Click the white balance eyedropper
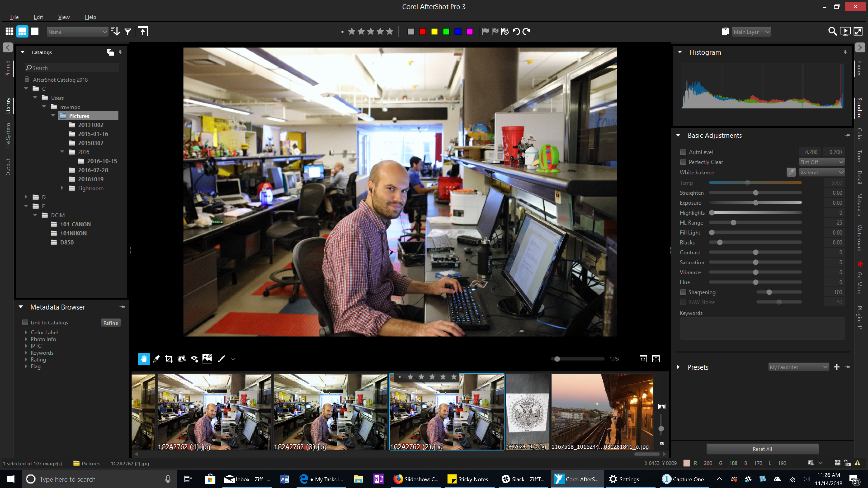The image size is (868, 488). [790, 172]
